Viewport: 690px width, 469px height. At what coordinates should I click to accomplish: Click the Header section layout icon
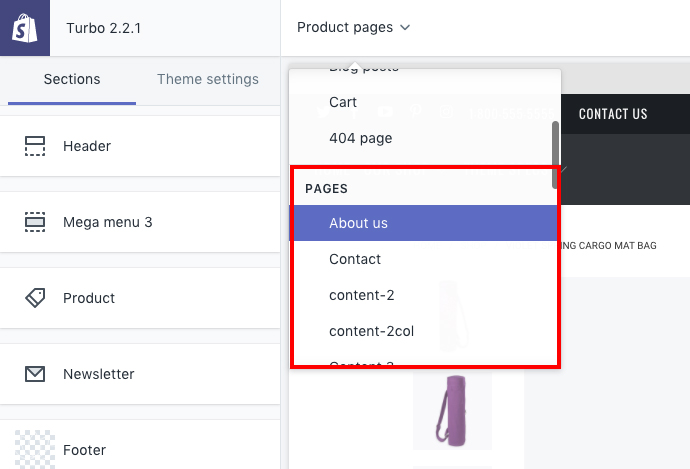(x=35, y=146)
